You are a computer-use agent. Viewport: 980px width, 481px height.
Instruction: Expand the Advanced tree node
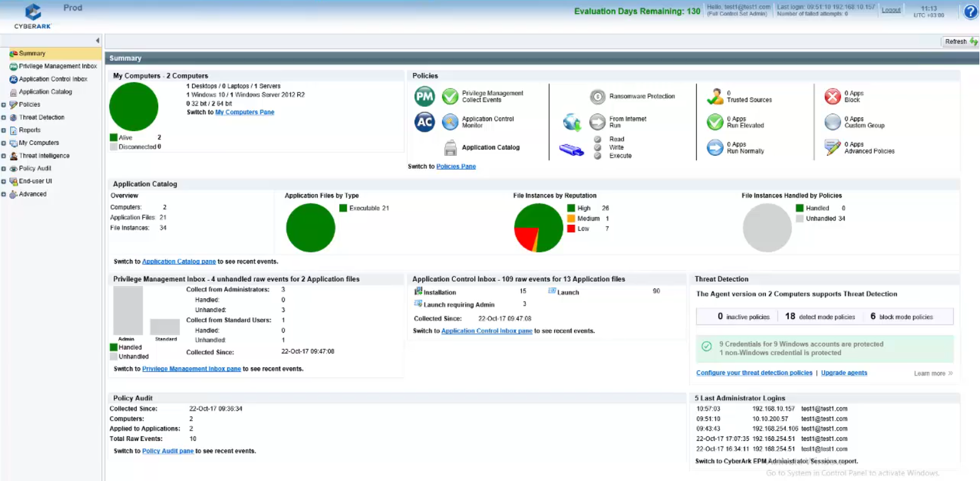click(4, 194)
